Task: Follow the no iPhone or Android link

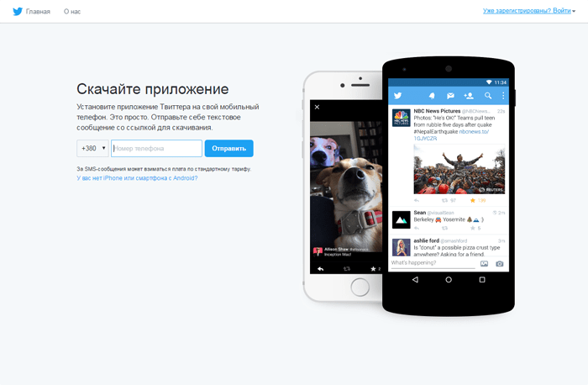Action: coord(137,178)
